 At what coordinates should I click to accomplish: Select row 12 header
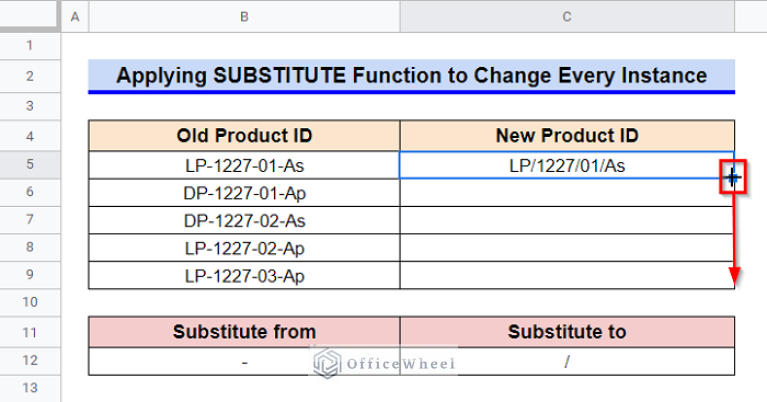click(x=30, y=360)
